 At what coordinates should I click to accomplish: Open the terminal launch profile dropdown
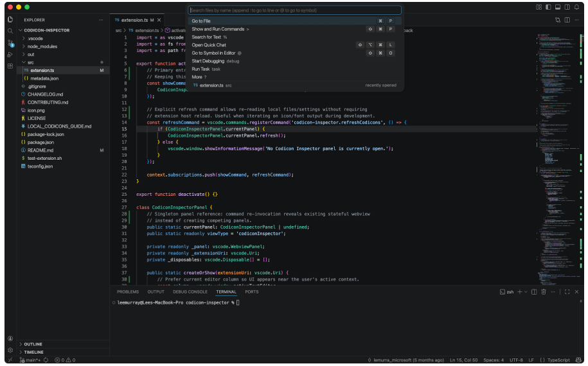click(x=526, y=292)
